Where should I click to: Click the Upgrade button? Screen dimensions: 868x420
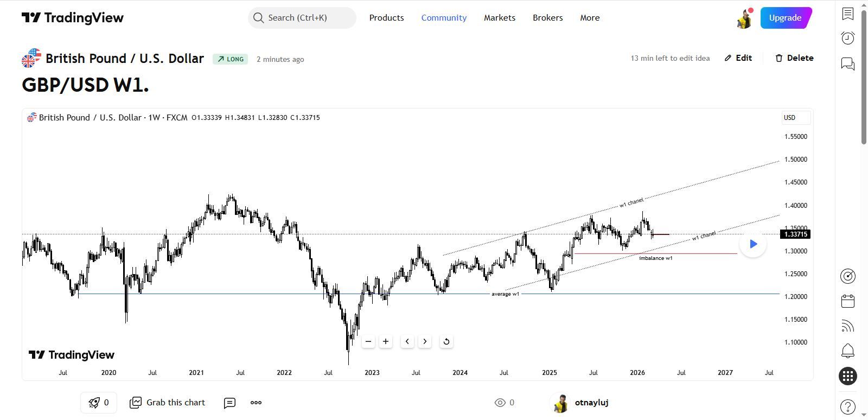click(x=785, y=18)
